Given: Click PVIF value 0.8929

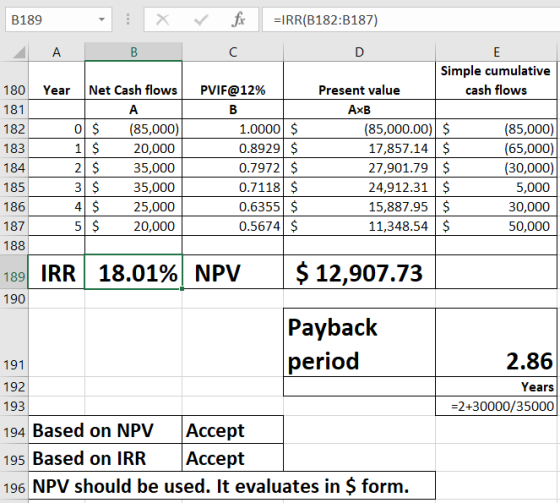Looking at the screenshot, I should [232, 148].
